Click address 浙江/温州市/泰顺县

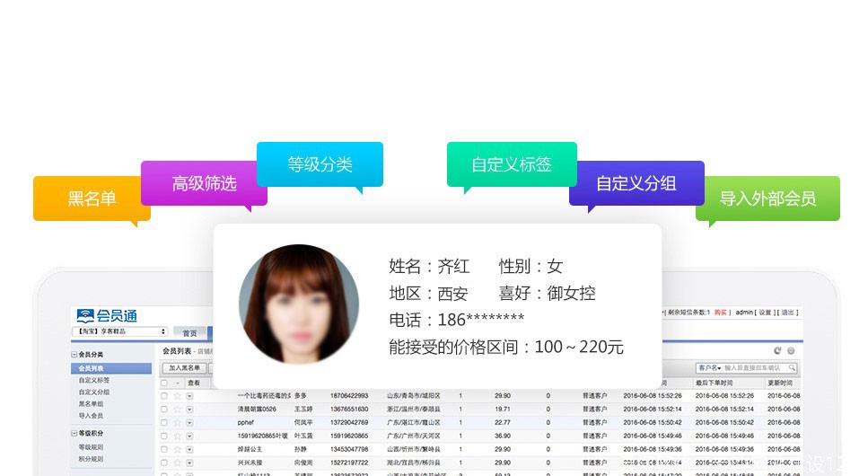click(414, 409)
